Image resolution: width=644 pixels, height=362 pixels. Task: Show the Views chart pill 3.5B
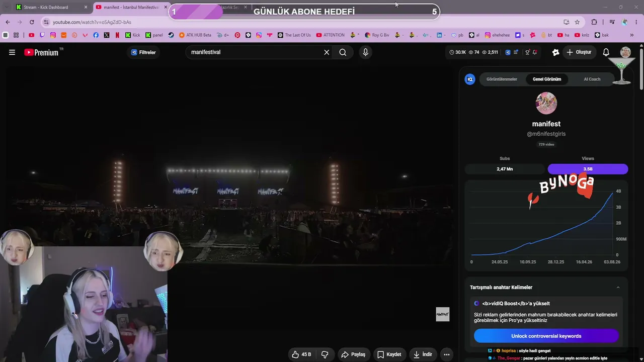click(x=588, y=169)
